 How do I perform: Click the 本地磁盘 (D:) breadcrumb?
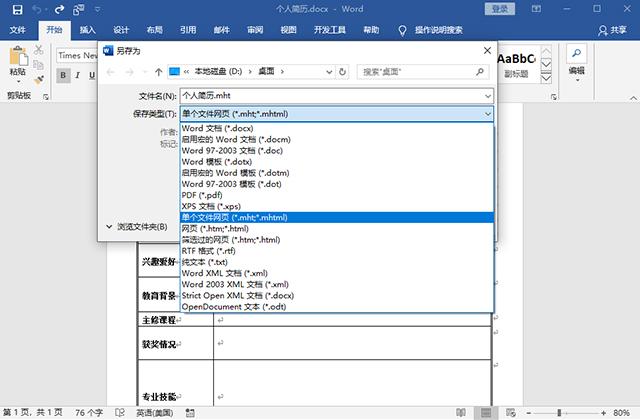(218, 71)
